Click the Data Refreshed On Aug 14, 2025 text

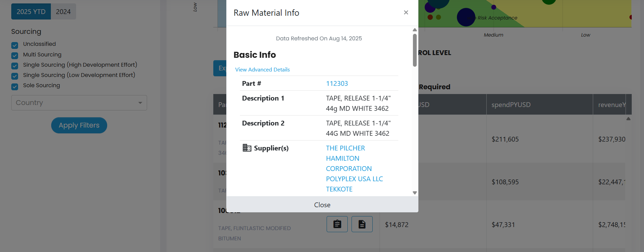319,38
